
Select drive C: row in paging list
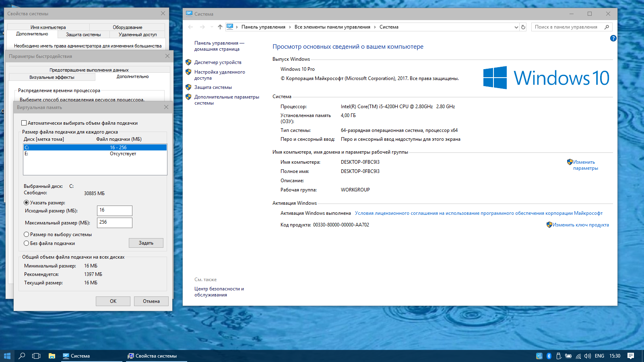click(95, 148)
